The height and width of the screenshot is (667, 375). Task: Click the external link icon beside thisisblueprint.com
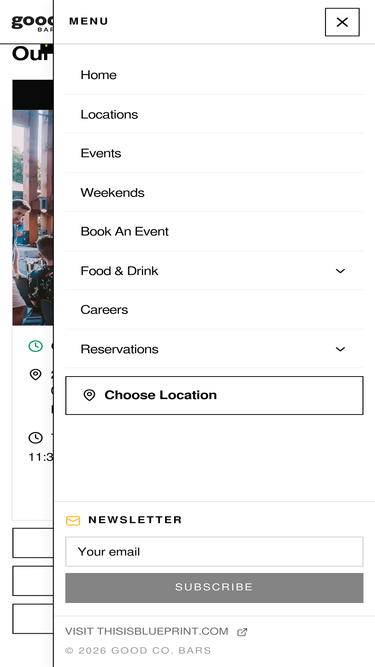pos(242,632)
